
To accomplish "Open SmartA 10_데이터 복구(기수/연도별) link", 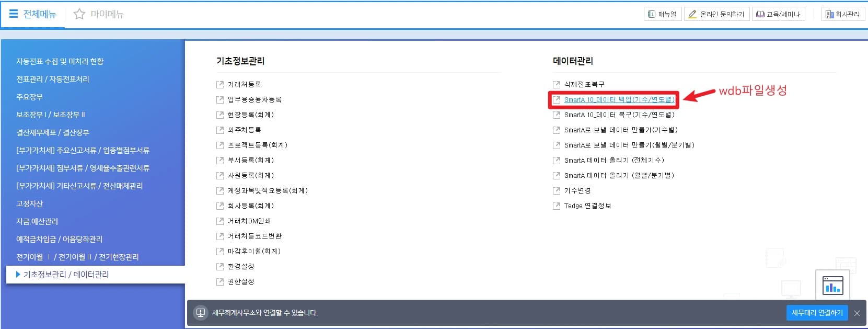I will point(619,115).
